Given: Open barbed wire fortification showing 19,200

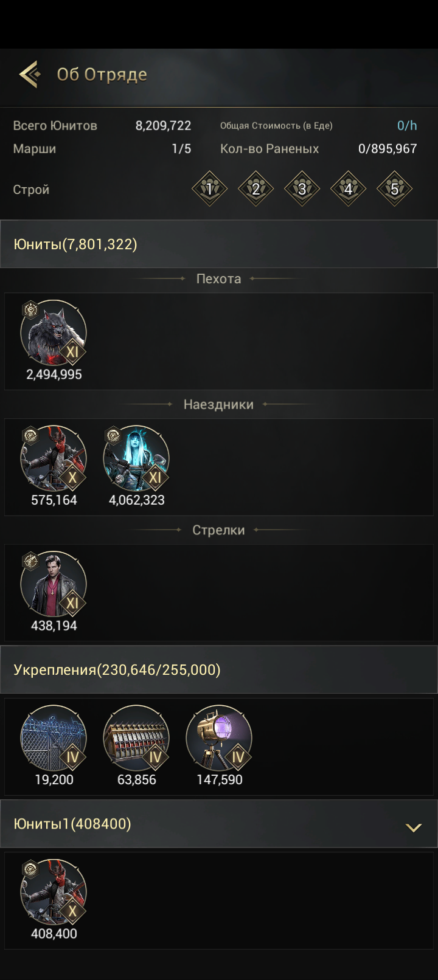Looking at the screenshot, I should point(54,739).
